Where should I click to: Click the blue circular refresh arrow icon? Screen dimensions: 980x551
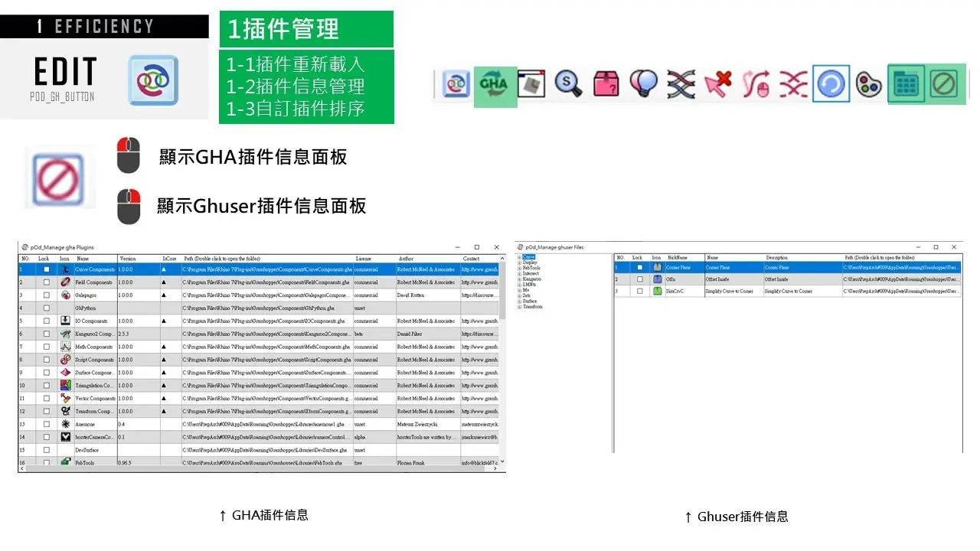[831, 84]
